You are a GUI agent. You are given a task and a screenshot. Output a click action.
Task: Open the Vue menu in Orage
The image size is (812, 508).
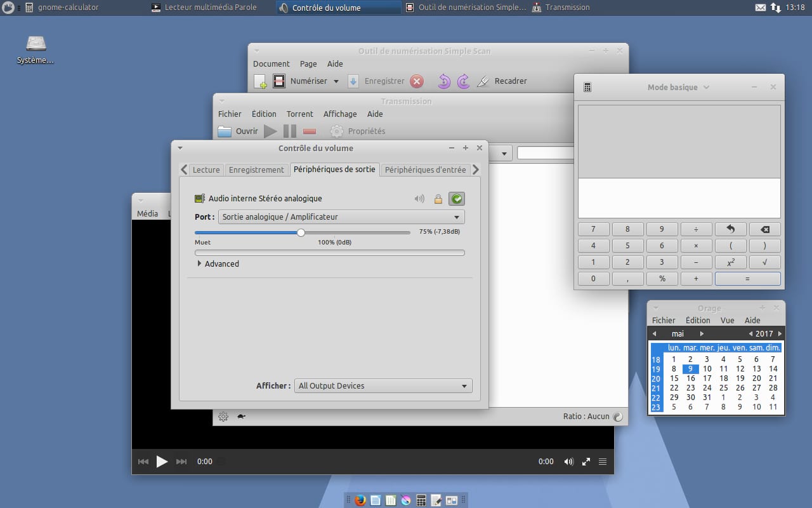click(x=727, y=321)
